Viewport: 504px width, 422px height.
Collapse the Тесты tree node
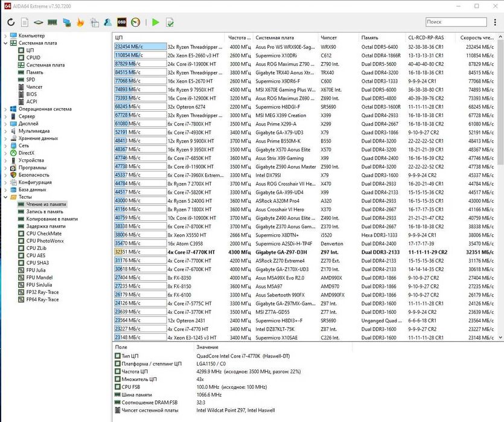[x=5, y=197]
